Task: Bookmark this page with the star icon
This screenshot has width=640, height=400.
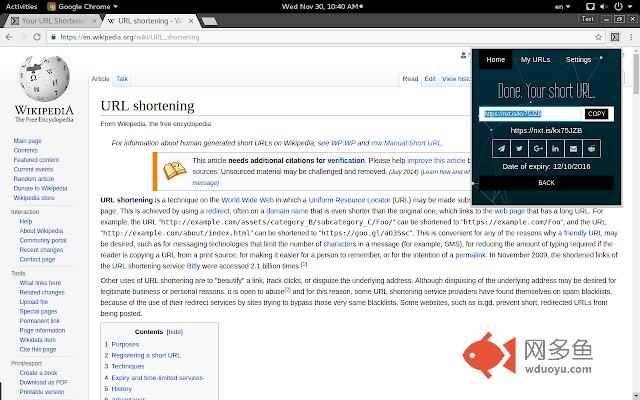Action: pyautogui.click(x=598, y=37)
